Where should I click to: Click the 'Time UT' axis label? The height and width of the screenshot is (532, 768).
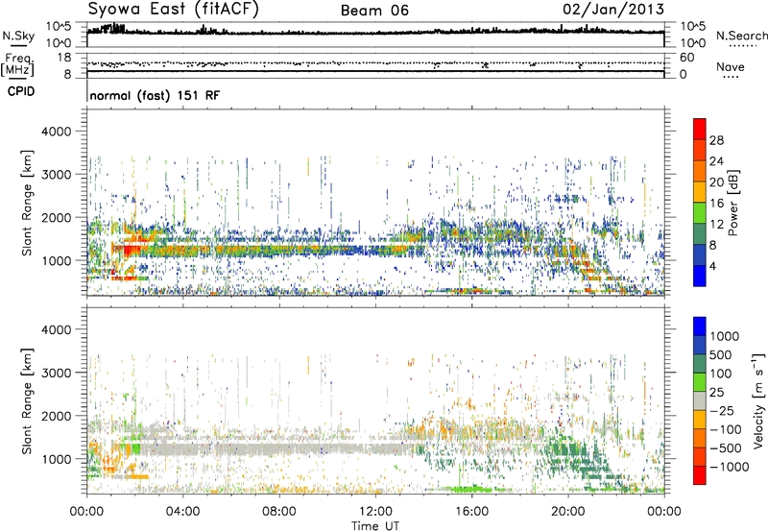click(375, 526)
